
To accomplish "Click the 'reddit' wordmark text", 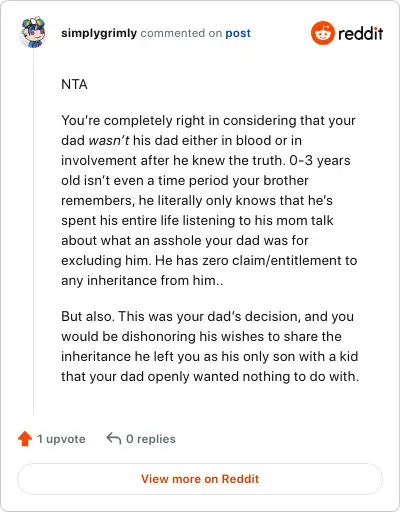I will point(360,33).
